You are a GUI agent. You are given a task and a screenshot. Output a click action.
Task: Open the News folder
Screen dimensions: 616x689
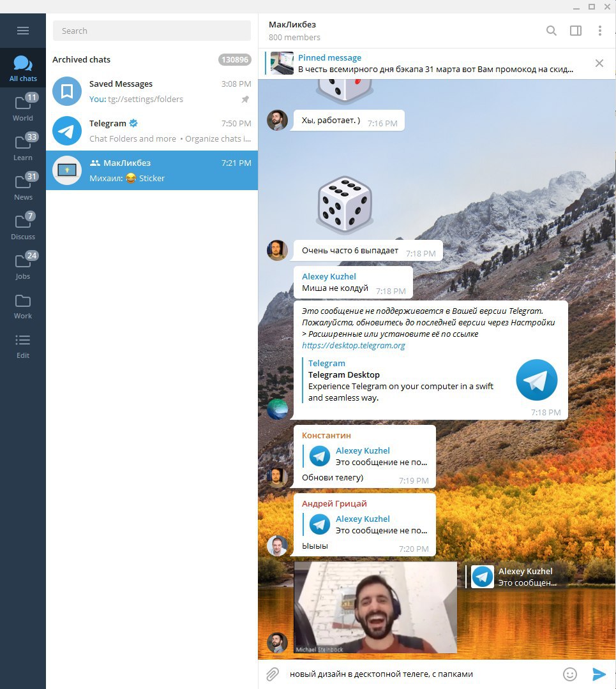click(23, 187)
